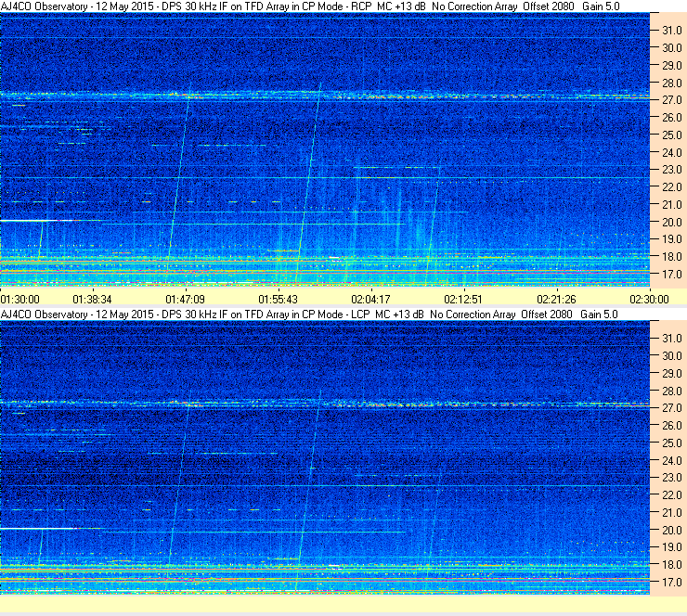Click the 01:38:34 time label

(x=92, y=300)
